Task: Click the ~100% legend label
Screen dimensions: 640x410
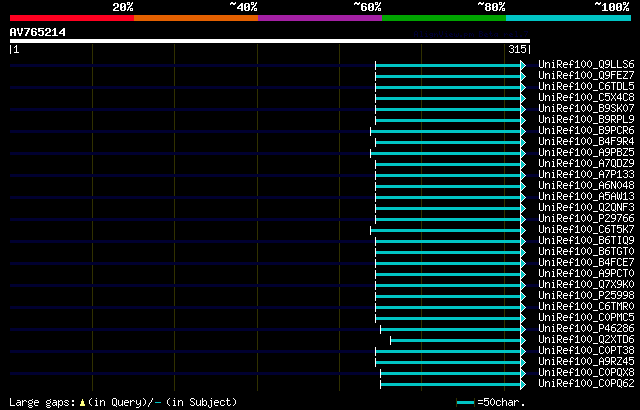Action: click(x=612, y=7)
